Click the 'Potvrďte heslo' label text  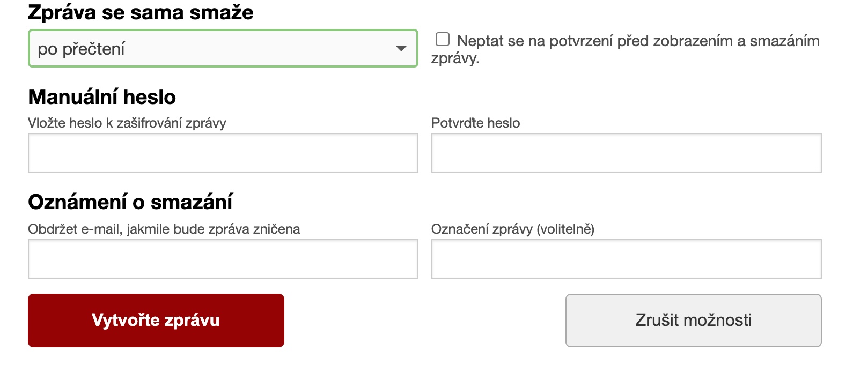(x=475, y=123)
